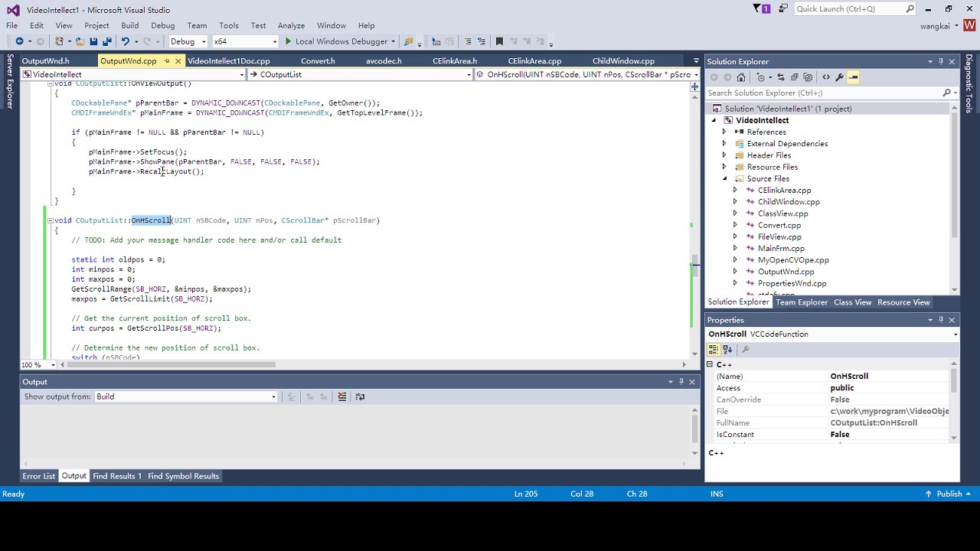
Task: Close the OutputWnd.cpp tab
Action: tap(178, 60)
